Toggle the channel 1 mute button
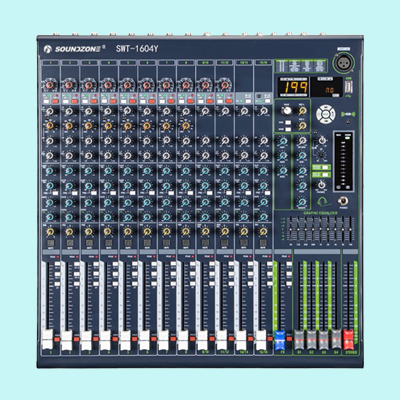Screen dimensions: 400x400 50,243
